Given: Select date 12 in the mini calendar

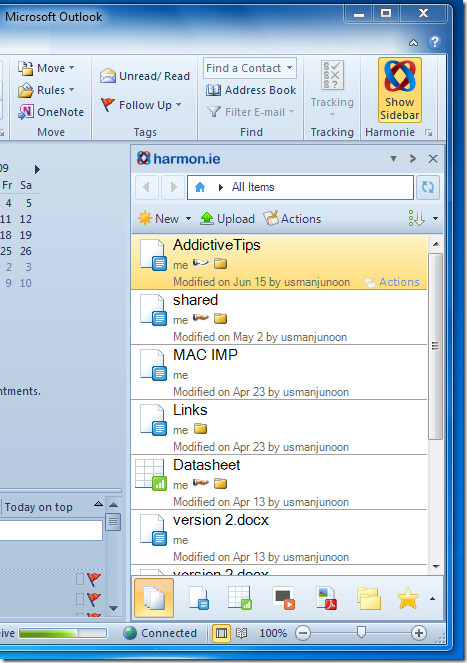Looking at the screenshot, I should tap(25, 219).
